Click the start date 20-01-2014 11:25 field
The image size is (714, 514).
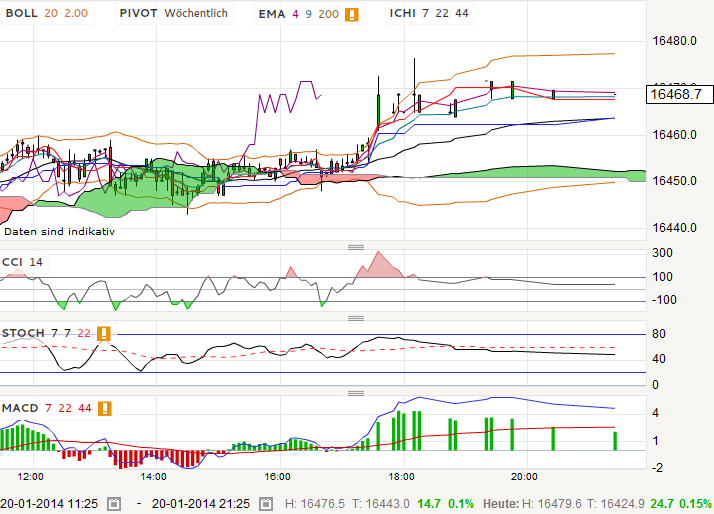[x=49, y=504]
